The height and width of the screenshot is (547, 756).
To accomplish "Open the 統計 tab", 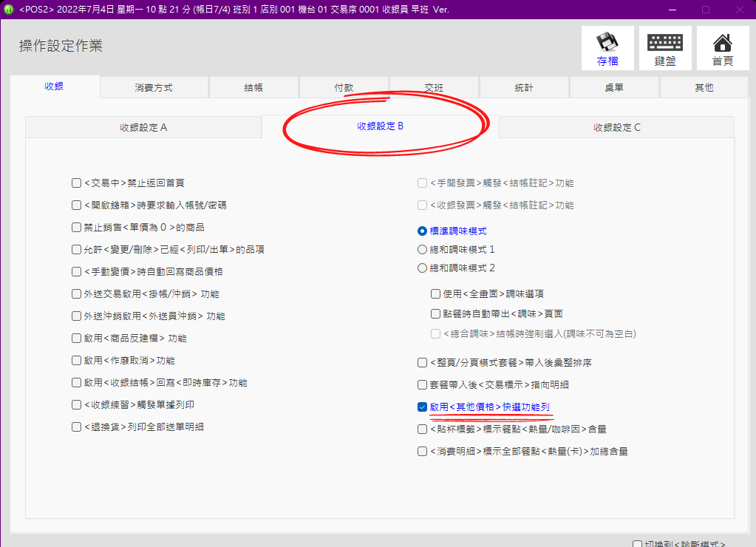I will [x=524, y=88].
